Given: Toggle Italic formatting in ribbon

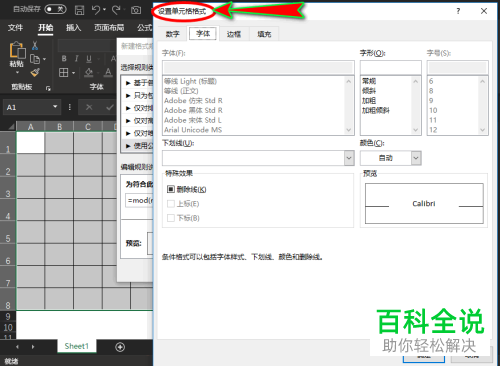Looking at the screenshot, I should [x=77, y=59].
